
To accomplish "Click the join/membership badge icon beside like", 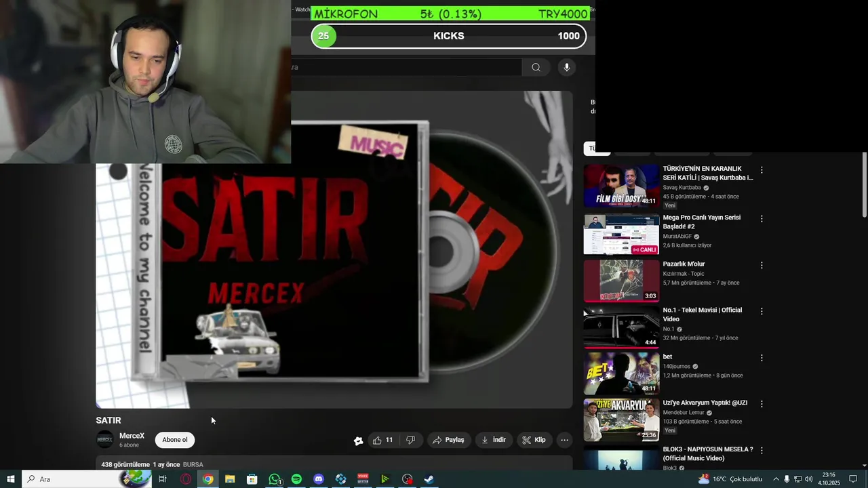I will pos(358,441).
